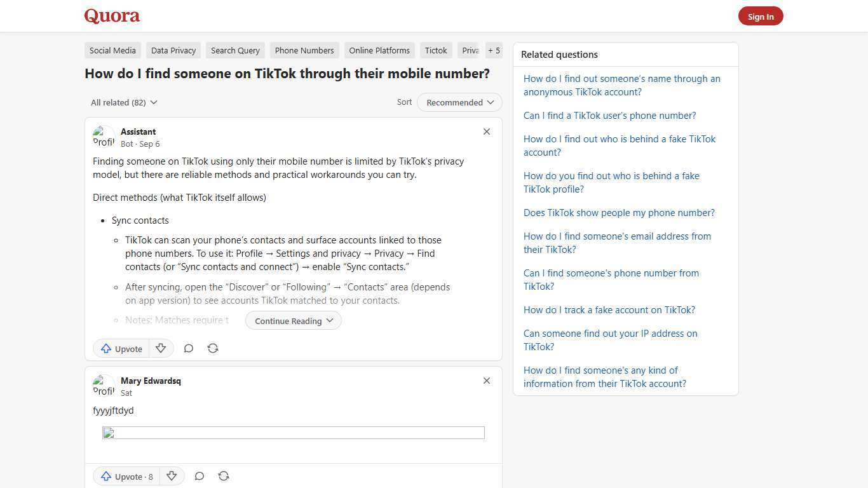This screenshot has height=488, width=868.
Task: Dismiss the Assistant bot answer
Action: (x=486, y=132)
